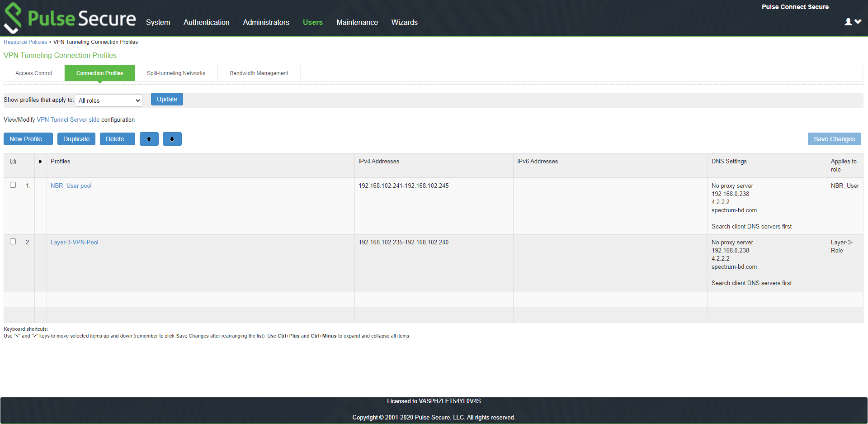Open the Wizards menu

(x=405, y=22)
